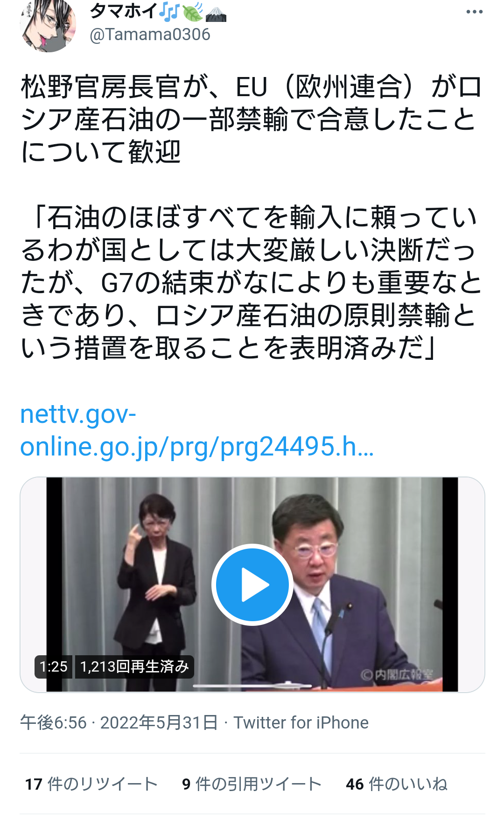This screenshot has height=820, width=504.
Task: Tap the 1,213回再生済み view count label
Action: point(134,666)
